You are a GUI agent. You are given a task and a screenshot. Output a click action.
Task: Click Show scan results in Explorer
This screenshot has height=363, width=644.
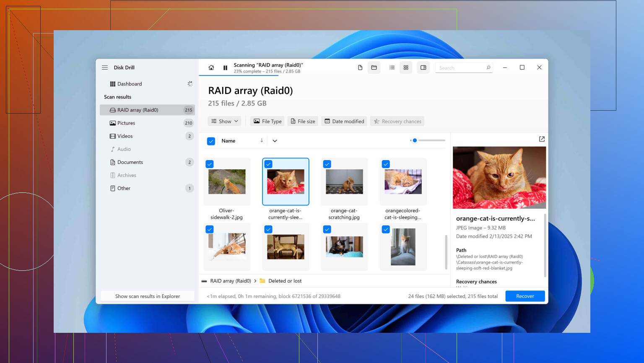coord(148,296)
